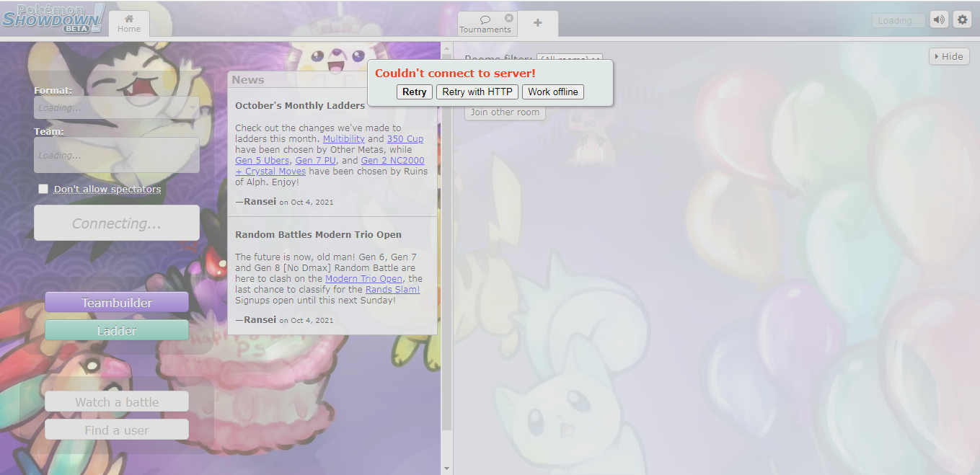Open the 350 Cup link
Image resolution: width=980 pixels, height=475 pixels.
(x=405, y=139)
